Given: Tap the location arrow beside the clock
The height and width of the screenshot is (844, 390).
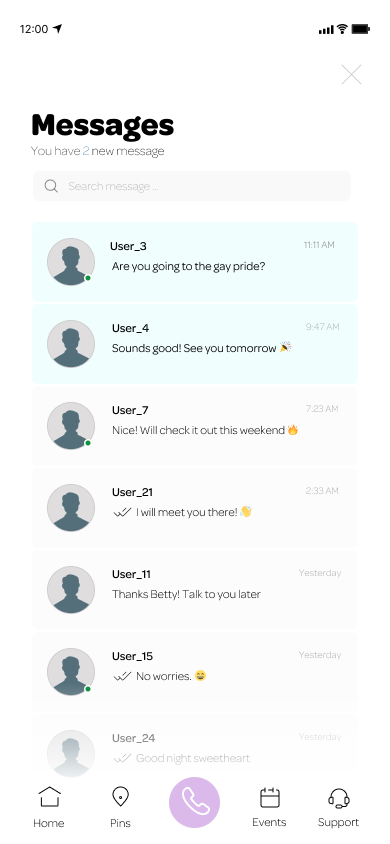Looking at the screenshot, I should point(58,29).
